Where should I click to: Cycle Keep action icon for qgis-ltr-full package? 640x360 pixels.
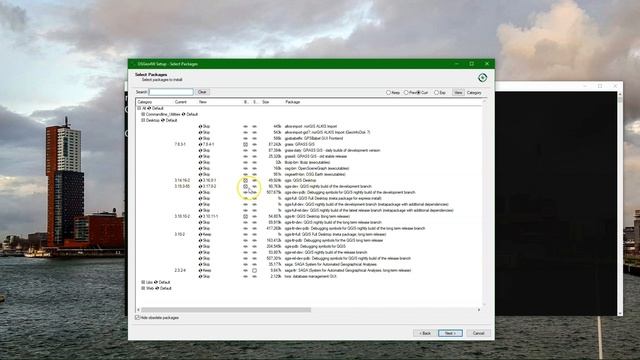point(200,234)
